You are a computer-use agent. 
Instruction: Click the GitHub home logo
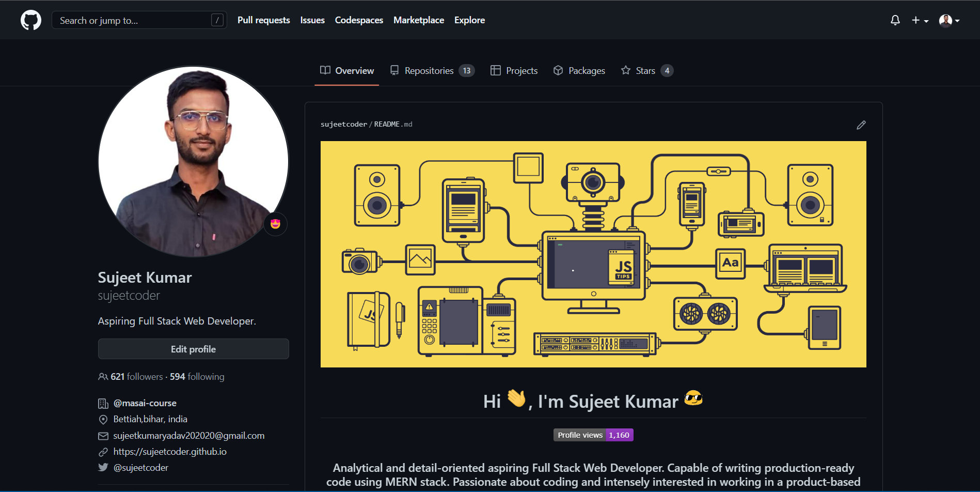[x=30, y=20]
